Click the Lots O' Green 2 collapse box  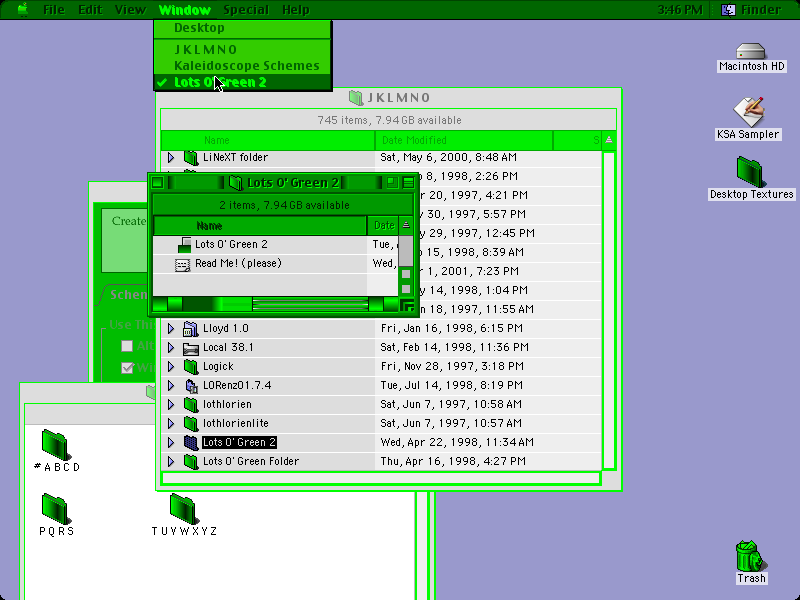(408, 183)
